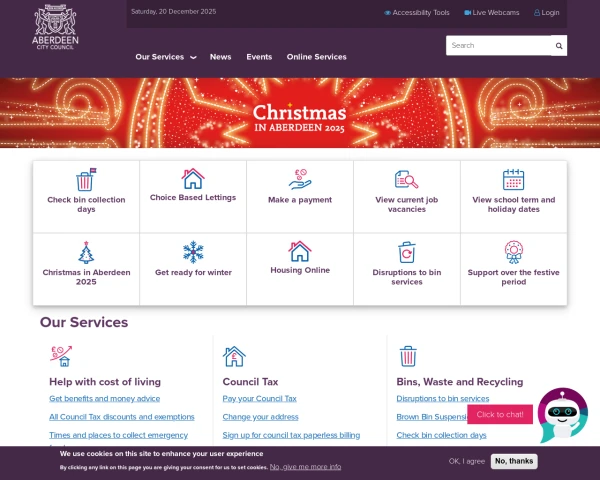Select the Choice Based Lettings house icon
Viewport: 600px width, 480px height.
click(193, 178)
